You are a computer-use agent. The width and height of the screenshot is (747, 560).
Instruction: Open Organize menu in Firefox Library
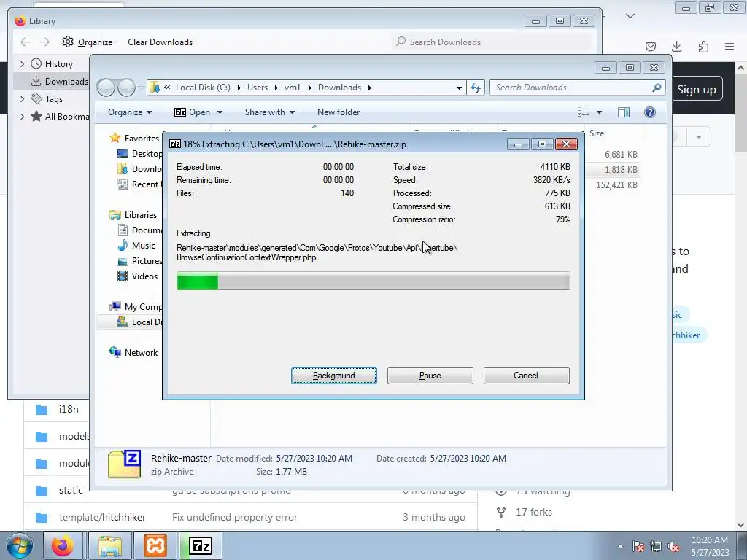(90, 42)
